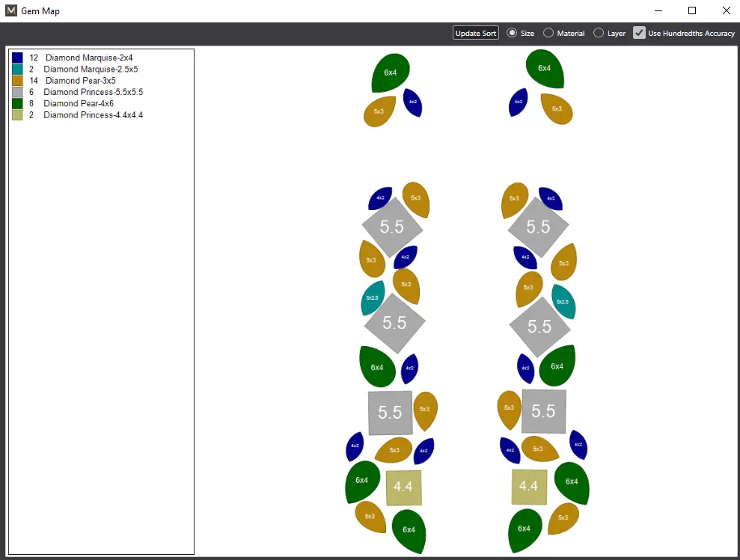Image resolution: width=740 pixels, height=560 pixels.
Task: Switch sorting to Material
Action: tap(548, 33)
